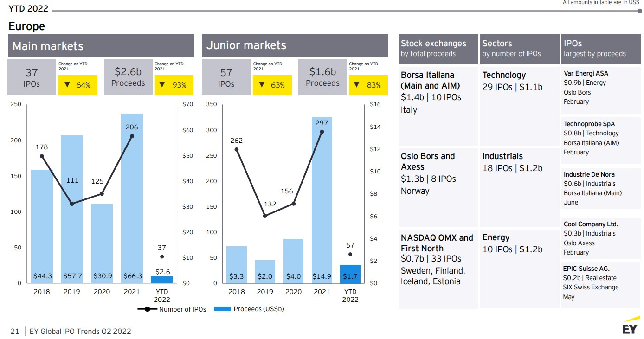This screenshot has width=644, height=339.
Task: Click the $30.9 bar for 2020
Action: [x=102, y=243]
